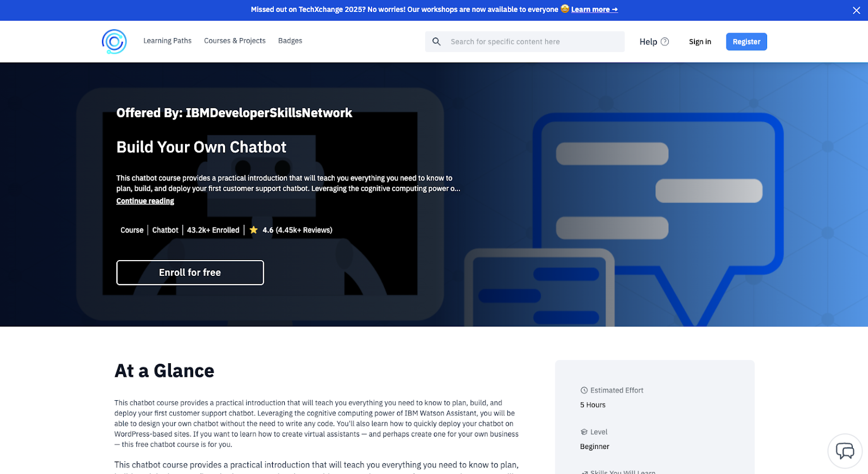Screen dimensions: 868x474
Task: Click the search magnifier icon
Action: (436, 42)
